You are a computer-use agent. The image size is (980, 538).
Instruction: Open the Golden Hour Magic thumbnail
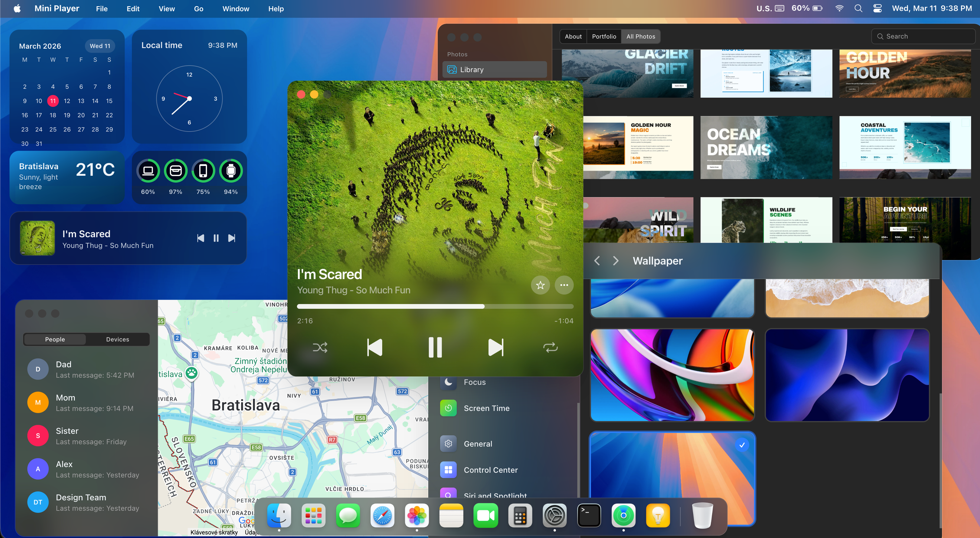tap(638, 148)
